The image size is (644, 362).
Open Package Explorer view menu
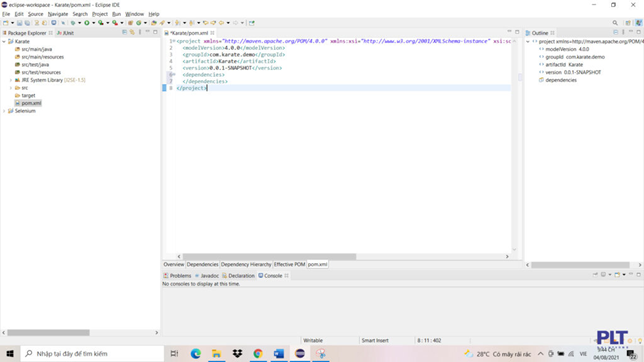(140, 32)
